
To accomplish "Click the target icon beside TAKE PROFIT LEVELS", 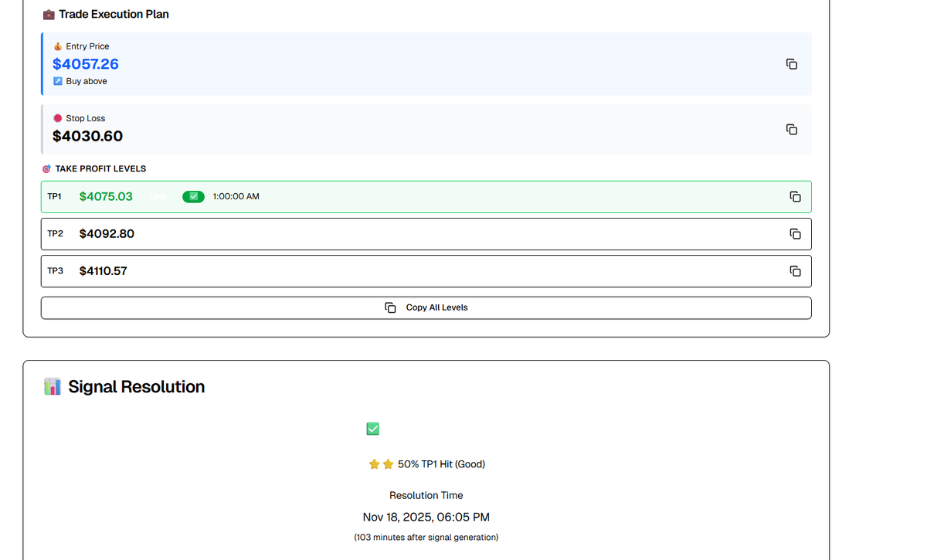I will (46, 168).
